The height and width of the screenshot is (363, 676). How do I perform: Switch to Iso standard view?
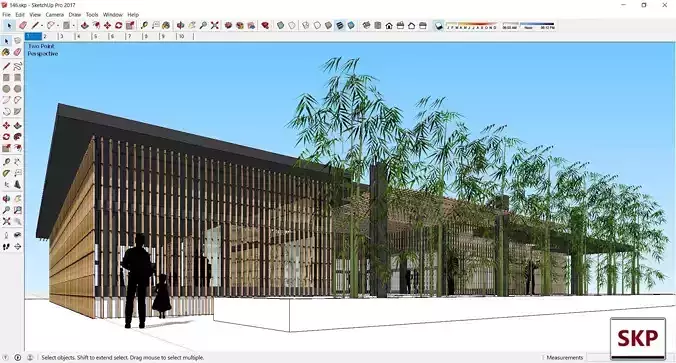point(366,25)
